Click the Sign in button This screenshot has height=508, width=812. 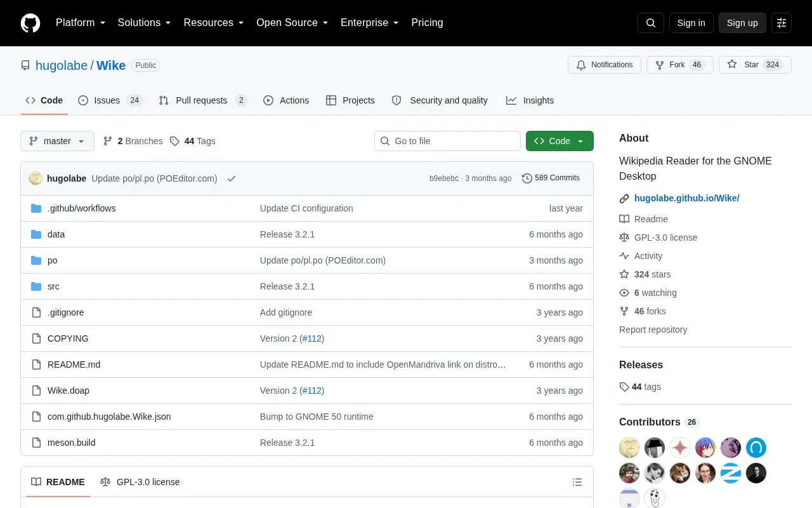click(x=691, y=23)
